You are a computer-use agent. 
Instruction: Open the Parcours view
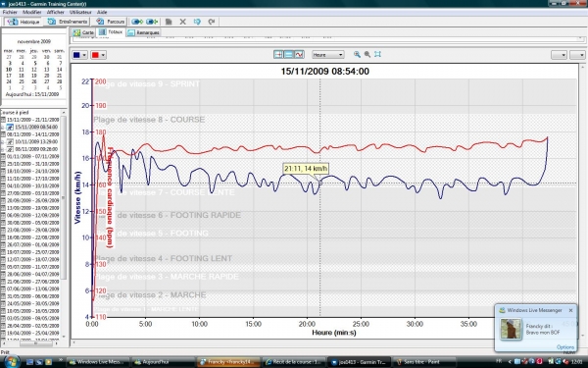[110, 22]
